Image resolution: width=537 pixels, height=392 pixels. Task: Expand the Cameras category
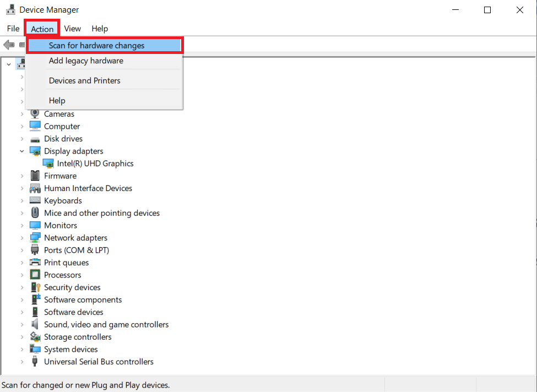(x=22, y=114)
